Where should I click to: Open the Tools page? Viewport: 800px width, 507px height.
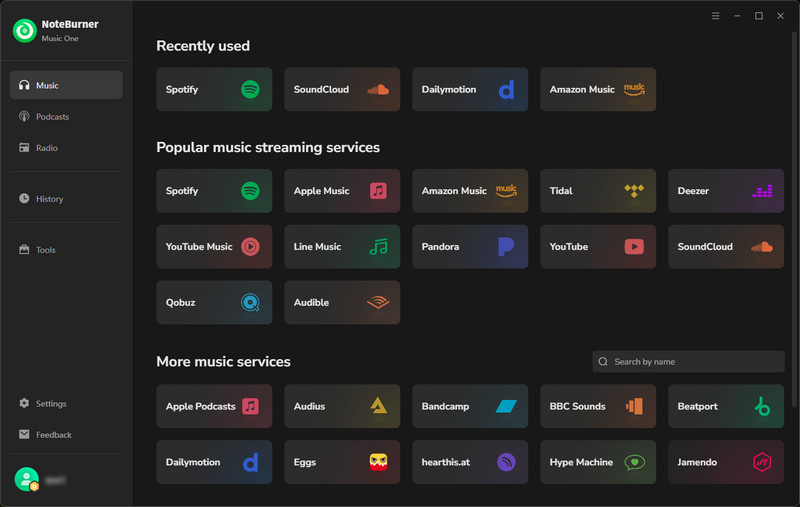[x=66, y=249]
